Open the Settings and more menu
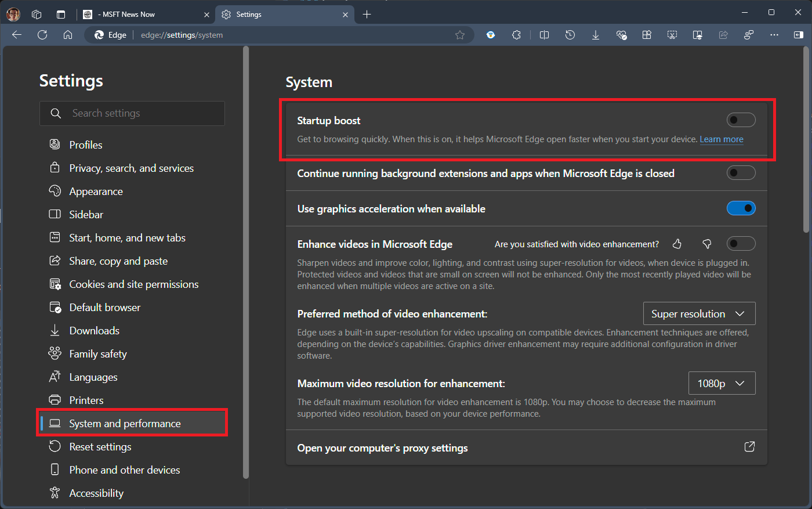The image size is (812, 509). [x=774, y=35]
